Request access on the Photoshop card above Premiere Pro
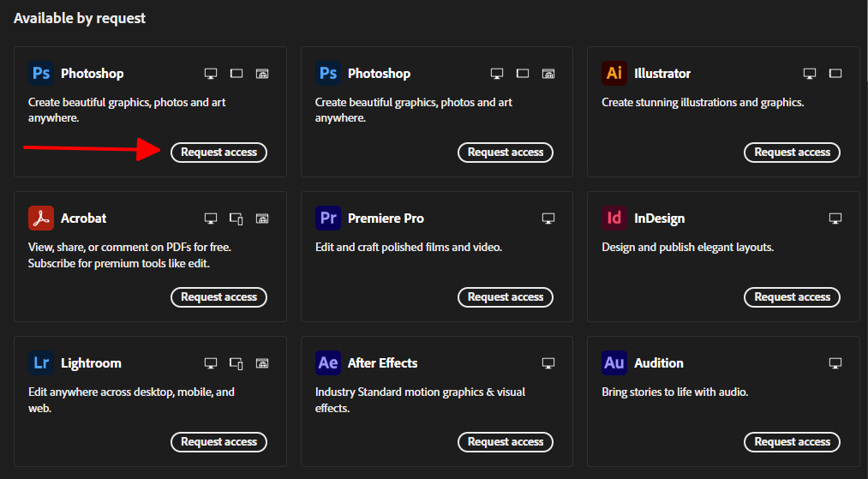The width and height of the screenshot is (868, 479). 506,153
